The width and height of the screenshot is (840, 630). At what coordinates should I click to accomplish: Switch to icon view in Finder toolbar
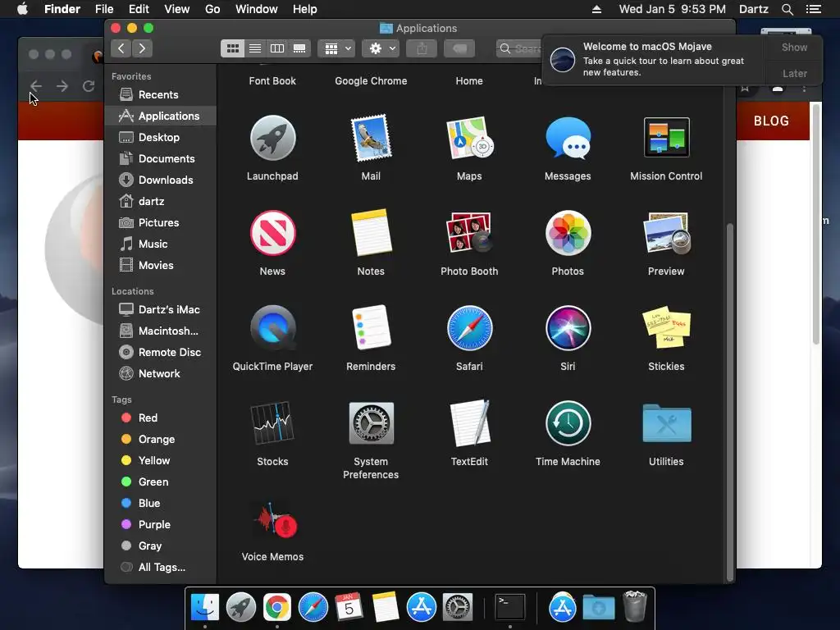coord(232,48)
